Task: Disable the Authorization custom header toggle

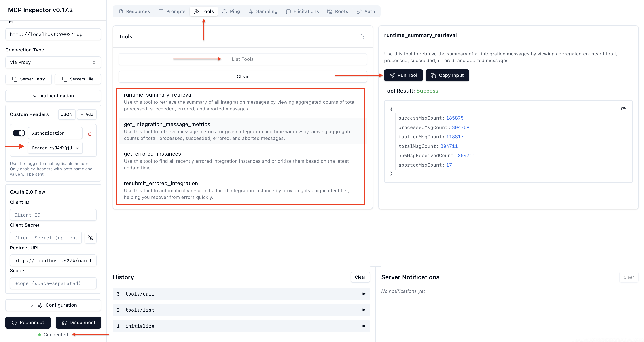Action: [19, 133]
